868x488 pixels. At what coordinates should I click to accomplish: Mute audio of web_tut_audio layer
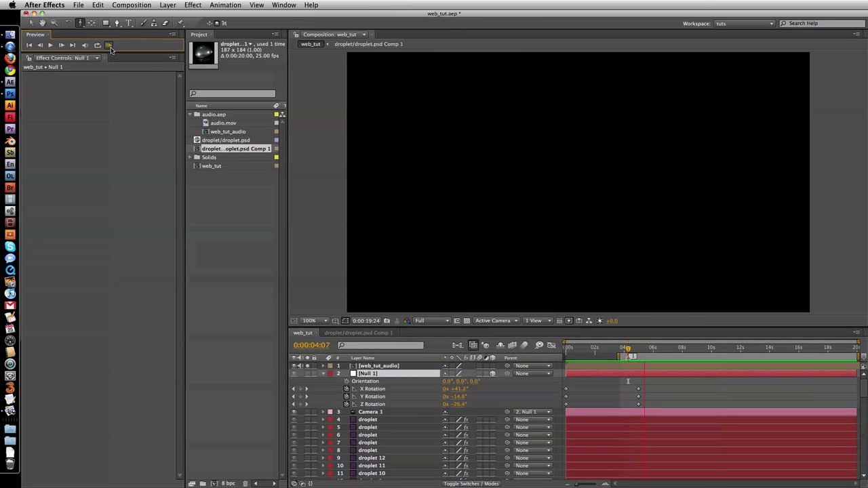pyautogui.click(x=300, y=366)
